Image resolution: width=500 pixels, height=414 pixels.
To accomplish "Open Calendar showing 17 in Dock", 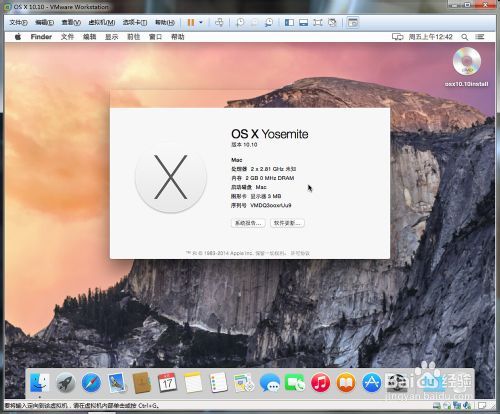I will (x=167, y=382).
